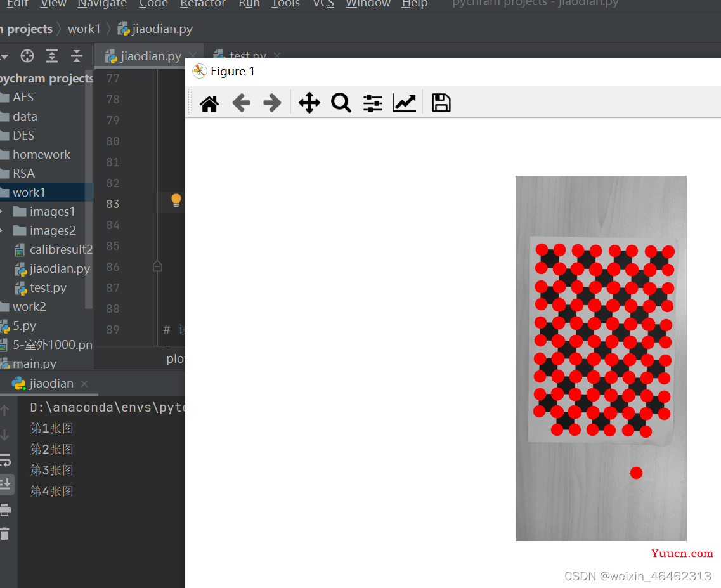Viewport: 721px width, 588px height.
Task: Open Edit axis and curve parameters
Action: point(405,103)
